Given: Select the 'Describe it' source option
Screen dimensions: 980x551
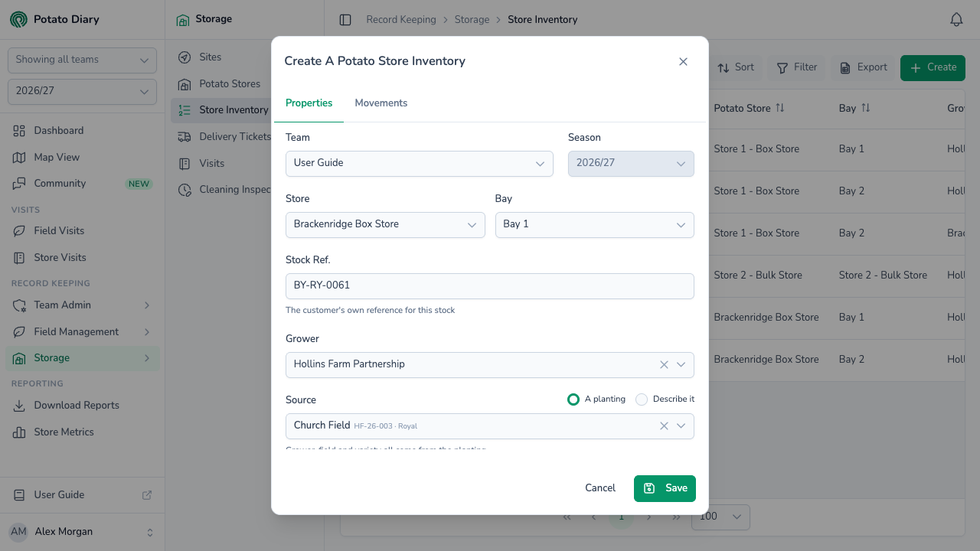Looking at the screenshot, I should click(642, 399).
